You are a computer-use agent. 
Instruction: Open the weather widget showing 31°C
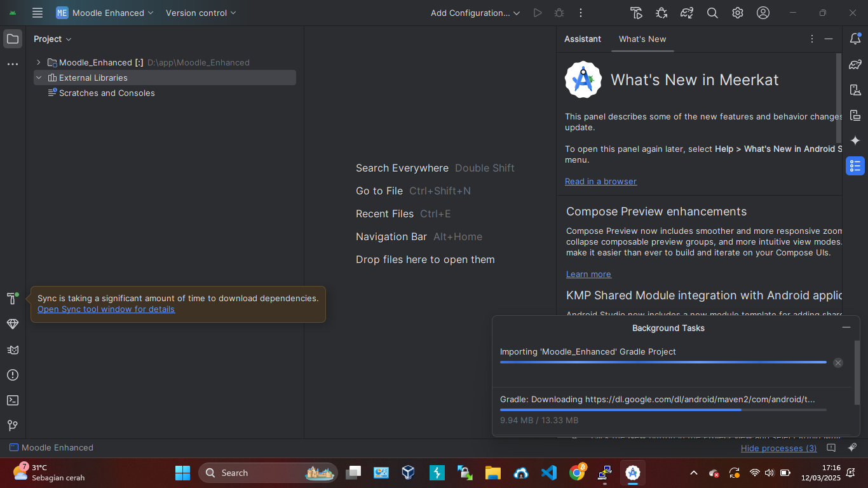click(50, 473)
